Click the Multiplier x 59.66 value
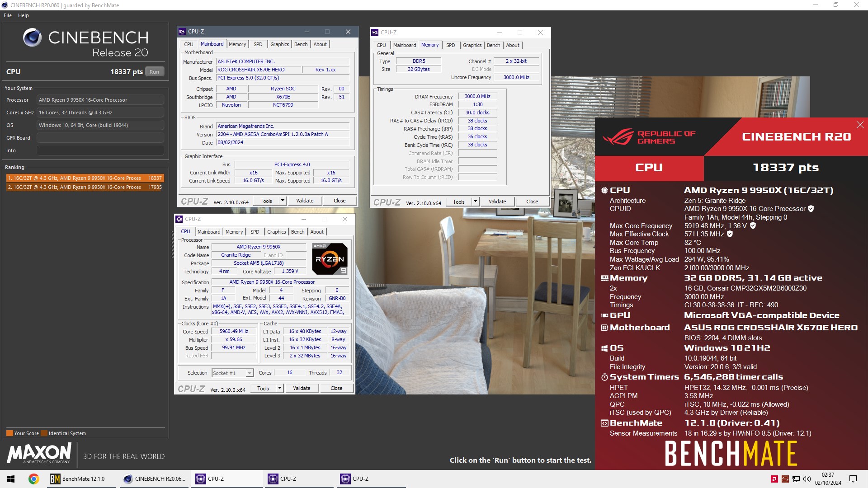 click(x=234, y=339)
